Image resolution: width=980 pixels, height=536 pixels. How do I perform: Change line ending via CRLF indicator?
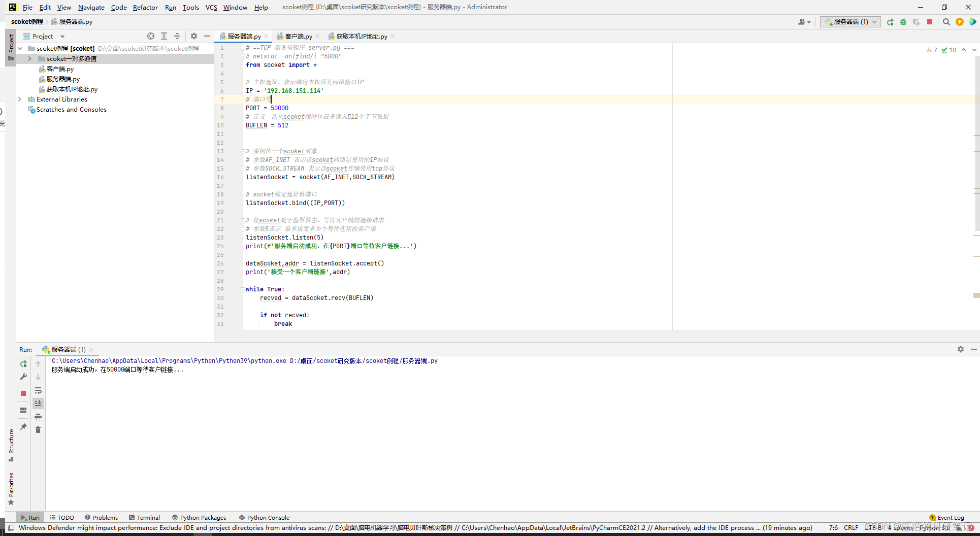[851, 527]
